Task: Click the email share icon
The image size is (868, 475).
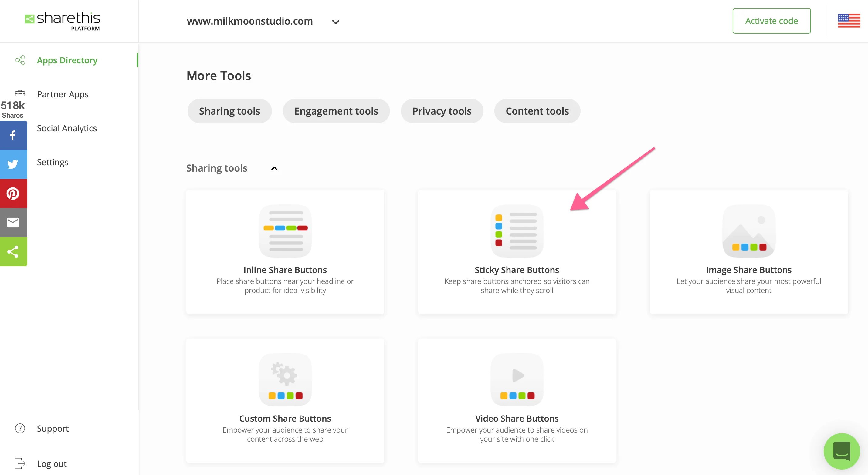Action: [x=13, y=222]
